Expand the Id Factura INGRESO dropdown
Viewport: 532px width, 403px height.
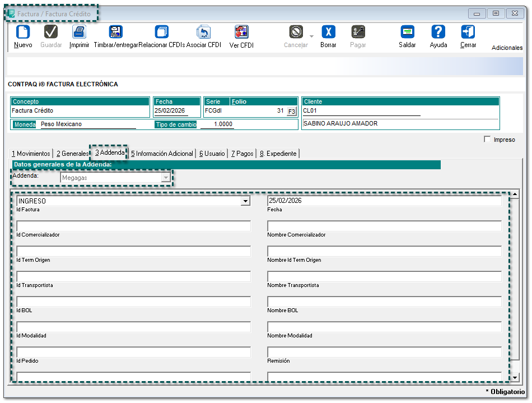245,201
